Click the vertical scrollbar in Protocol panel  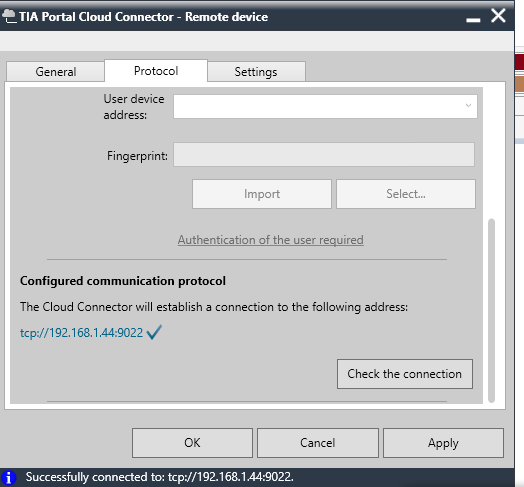pos(491,311)
